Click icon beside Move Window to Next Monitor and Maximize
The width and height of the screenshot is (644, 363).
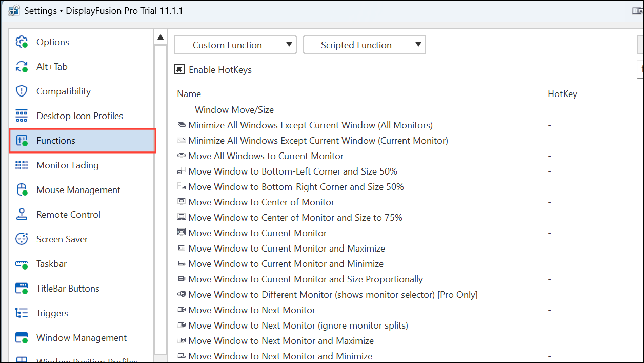point(181,341)
